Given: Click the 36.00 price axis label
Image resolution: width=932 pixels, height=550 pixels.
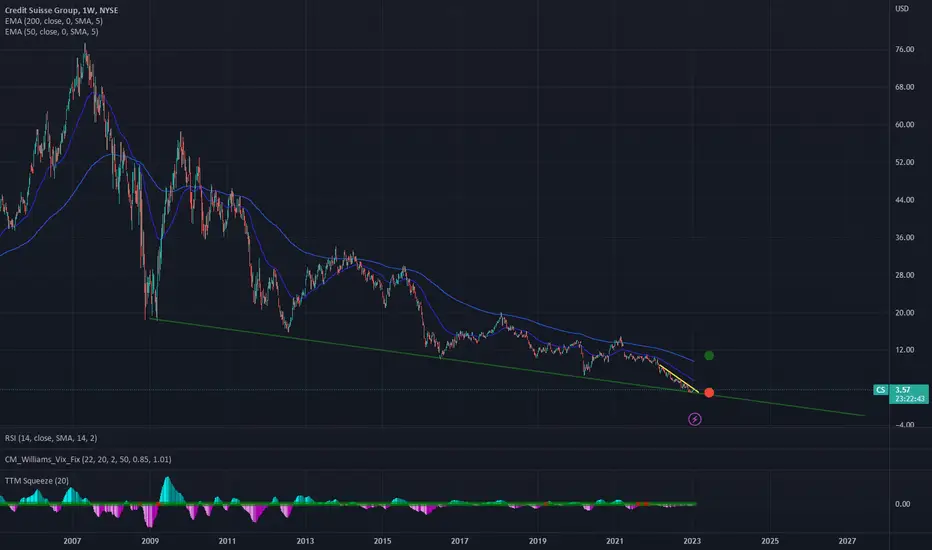Looking at the screenshot, I should tap(905, 237).
